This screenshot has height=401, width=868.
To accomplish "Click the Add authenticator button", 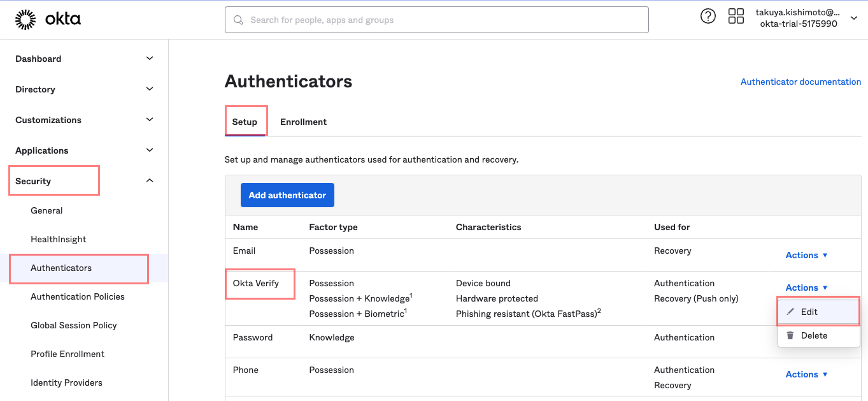I will point(287,195).
